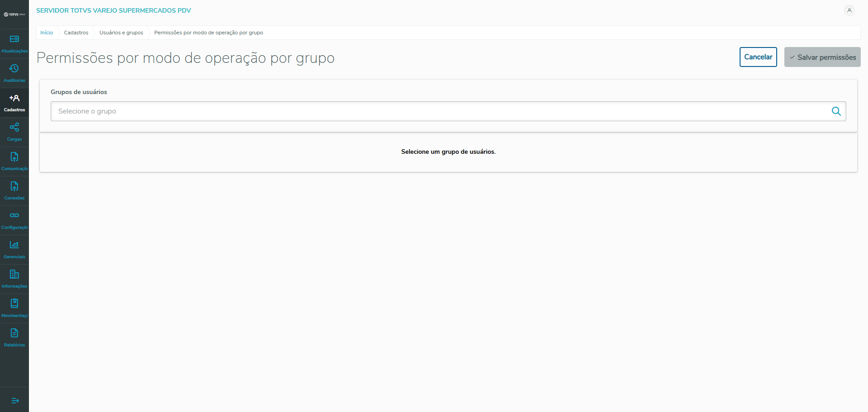This screenshot has width=868, height=412.
Task: Select the Cadastros sidebar item
Action: (x=14, y=103)
